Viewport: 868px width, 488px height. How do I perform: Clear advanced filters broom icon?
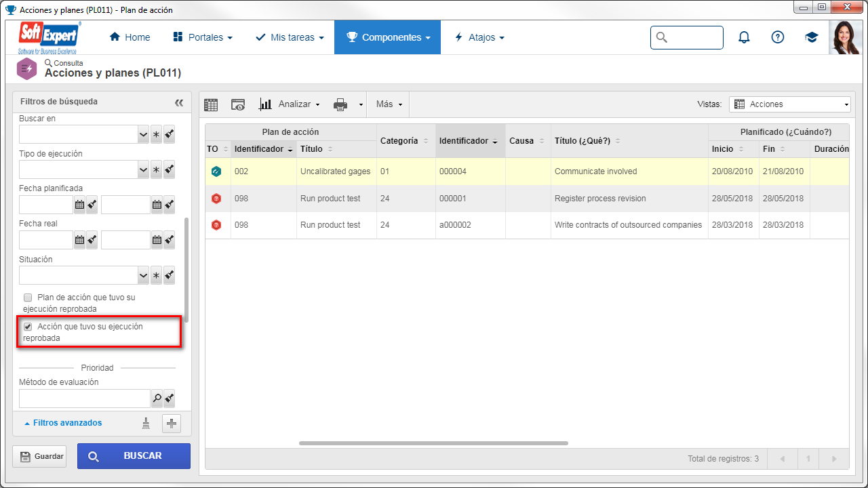[146, 424]
